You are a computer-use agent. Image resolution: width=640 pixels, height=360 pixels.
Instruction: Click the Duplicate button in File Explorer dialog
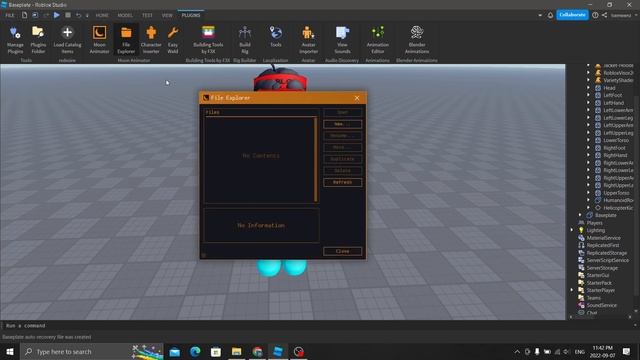coord(342,159)
